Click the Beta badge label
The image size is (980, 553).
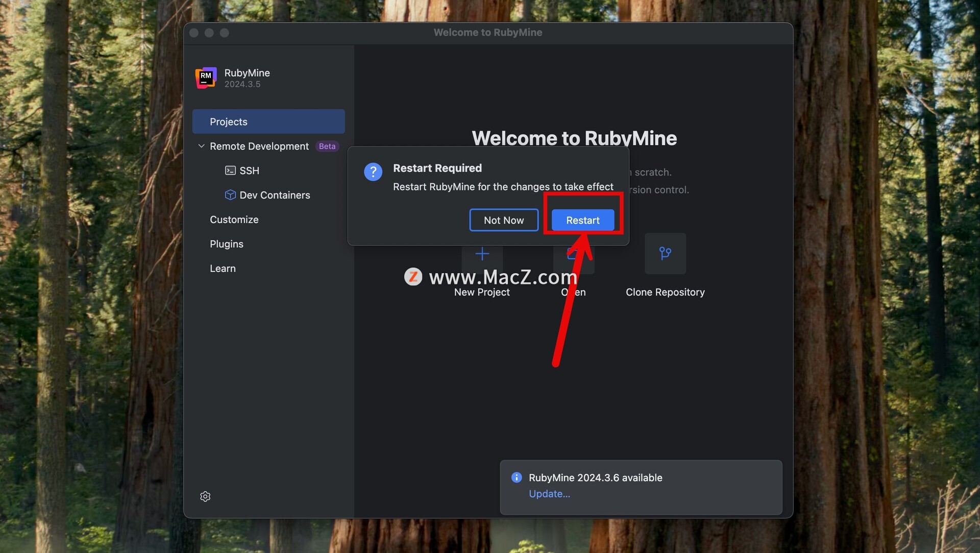327,146
